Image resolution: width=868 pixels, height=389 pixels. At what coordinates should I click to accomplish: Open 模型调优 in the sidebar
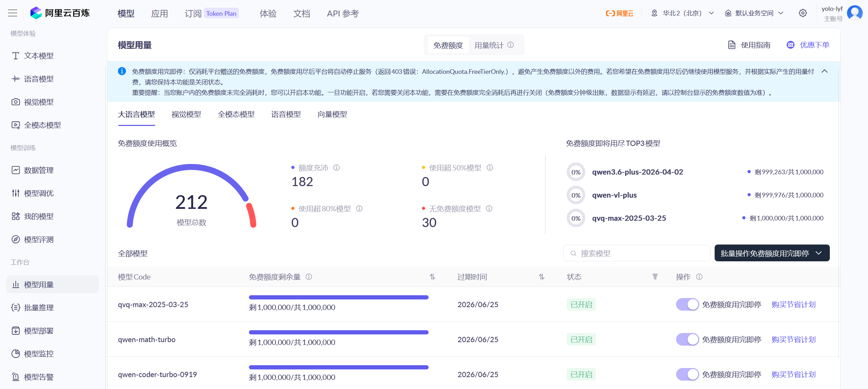point(53,193)
